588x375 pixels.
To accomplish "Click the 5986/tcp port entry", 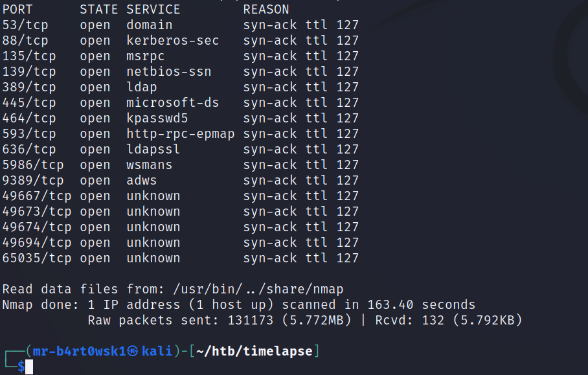I will point(33,165).
